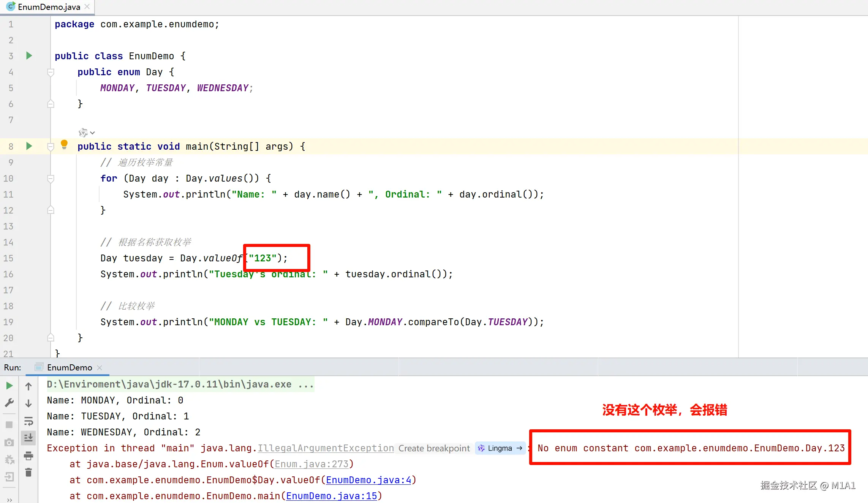Run main method from line 8 gutter
The image size is (868, 503).
pyautogui.click(x=29, y=146)
